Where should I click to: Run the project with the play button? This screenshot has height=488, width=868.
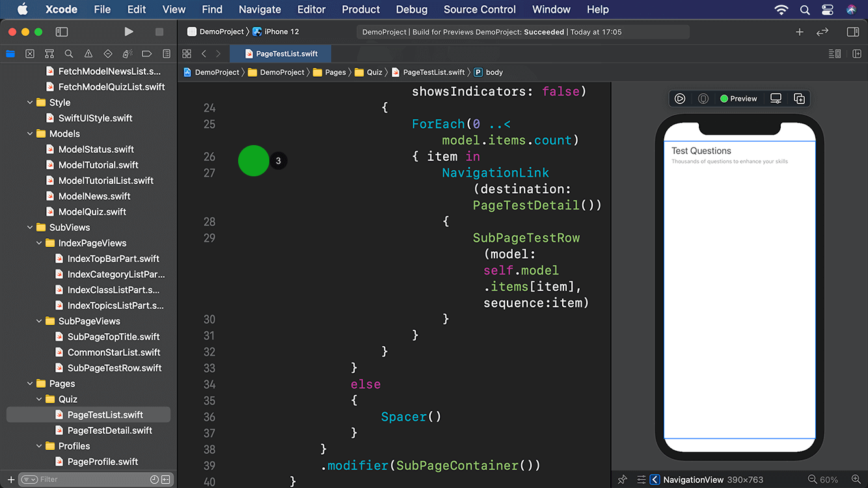click(x=129, y=32)
